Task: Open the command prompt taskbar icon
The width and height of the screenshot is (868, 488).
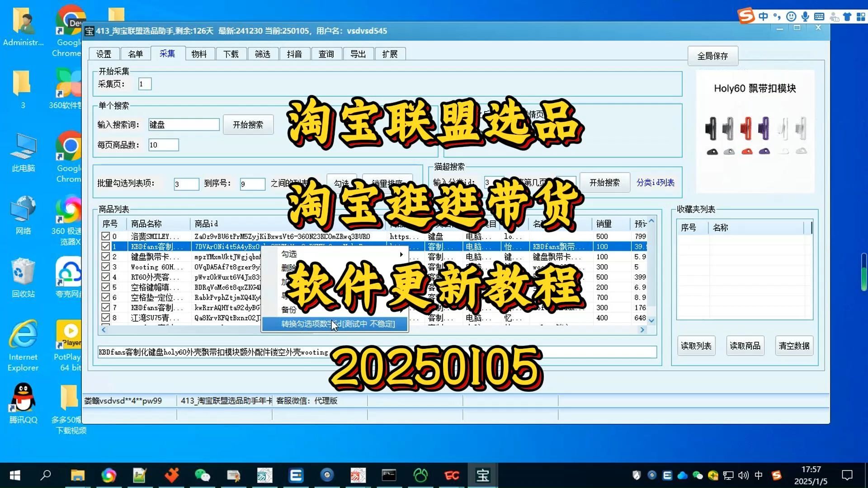Action: (389, 475)
